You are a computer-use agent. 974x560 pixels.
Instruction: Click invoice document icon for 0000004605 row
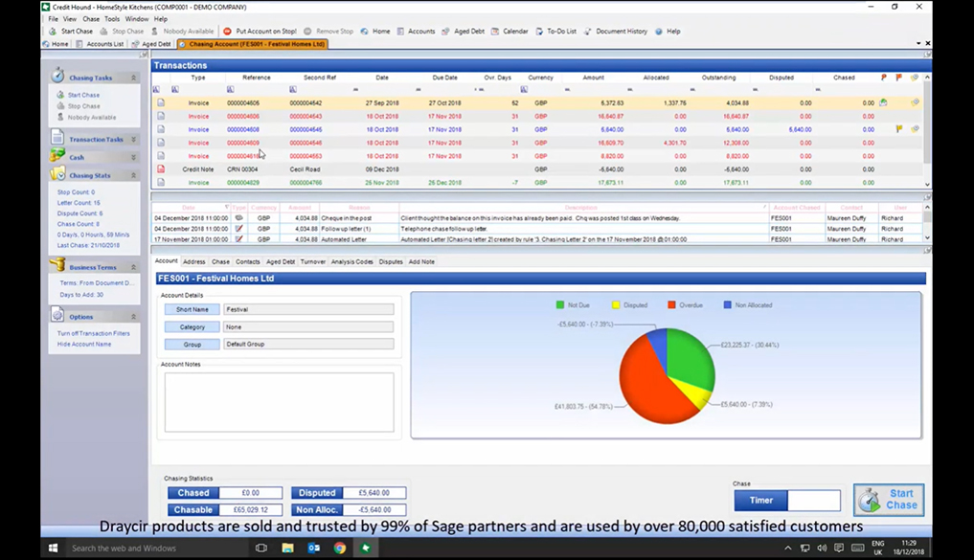161,103
